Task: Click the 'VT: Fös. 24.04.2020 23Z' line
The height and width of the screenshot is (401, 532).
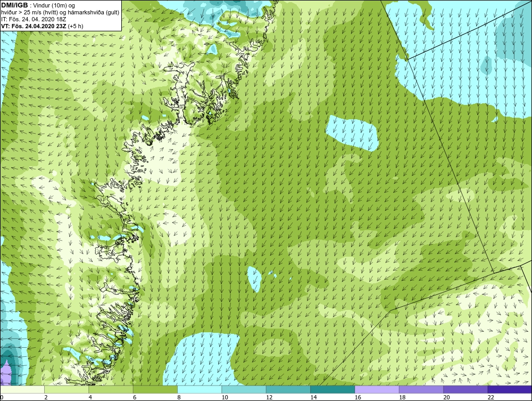Action: 34,26
